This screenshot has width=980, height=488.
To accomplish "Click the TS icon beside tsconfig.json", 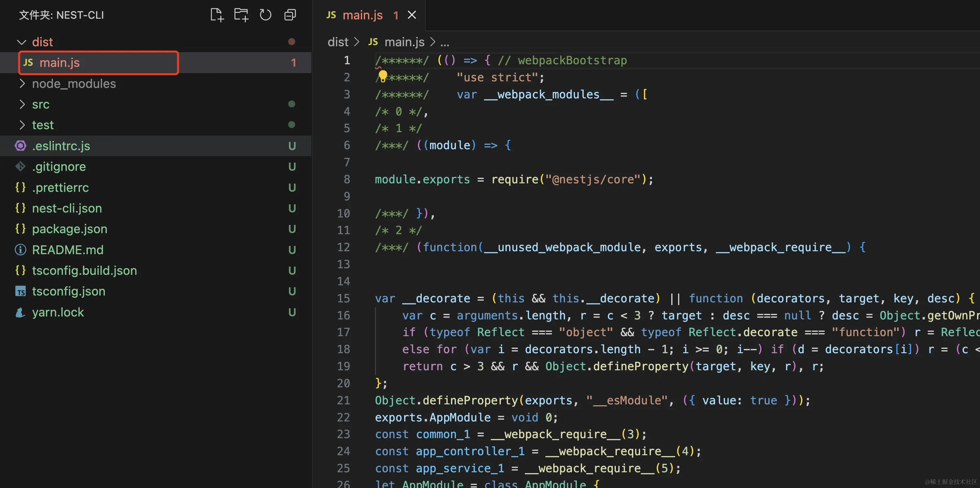I will [x=21, y=291].
